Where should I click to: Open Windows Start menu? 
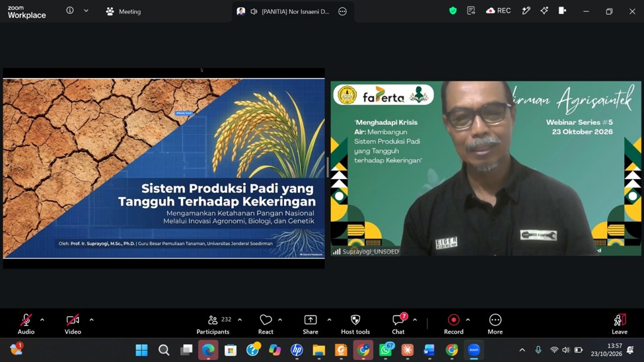pyautogui.click(x=142, y=350)
